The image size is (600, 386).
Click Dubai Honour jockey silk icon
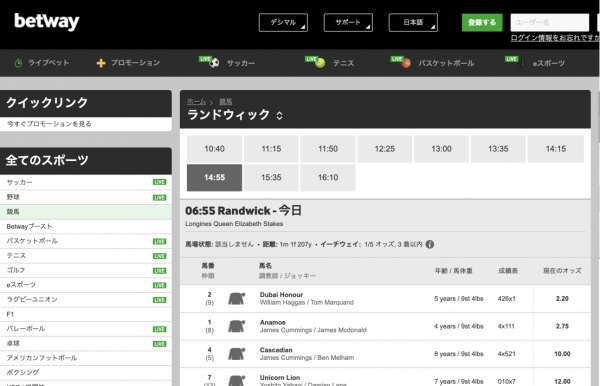tap(236, 298)
